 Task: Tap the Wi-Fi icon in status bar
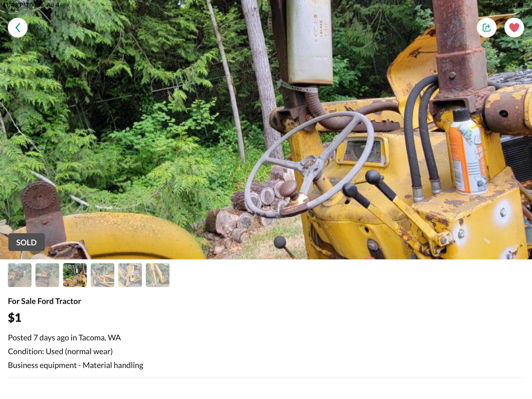click(489, 5)
